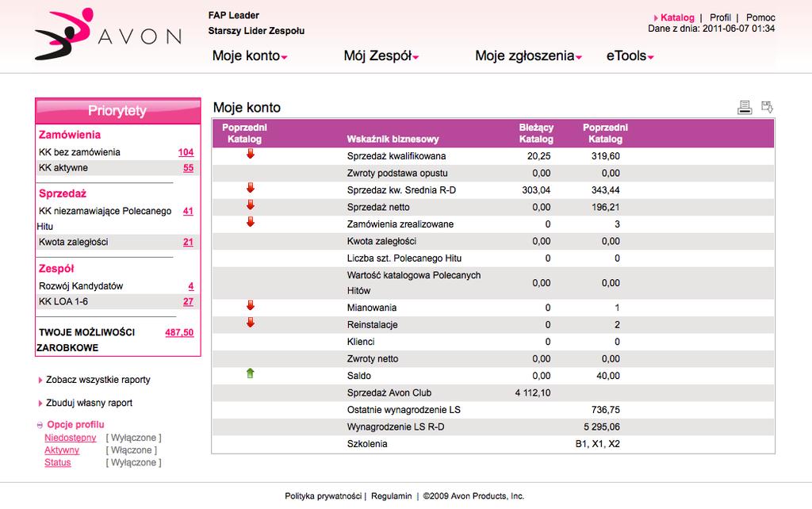Screen dimensions: 812x509
Task: Open KK aktywne count 55
Action: click(x=188, y=168)
